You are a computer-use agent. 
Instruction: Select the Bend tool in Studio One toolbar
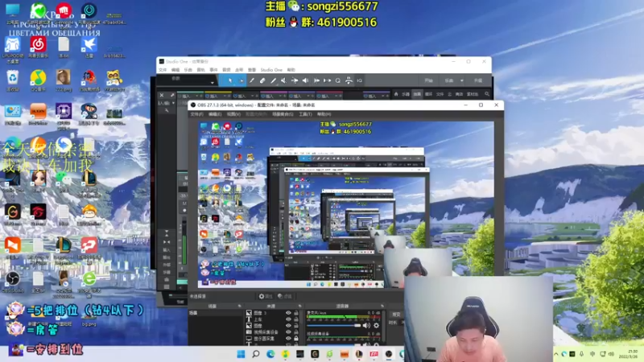(x=295, y=80)
